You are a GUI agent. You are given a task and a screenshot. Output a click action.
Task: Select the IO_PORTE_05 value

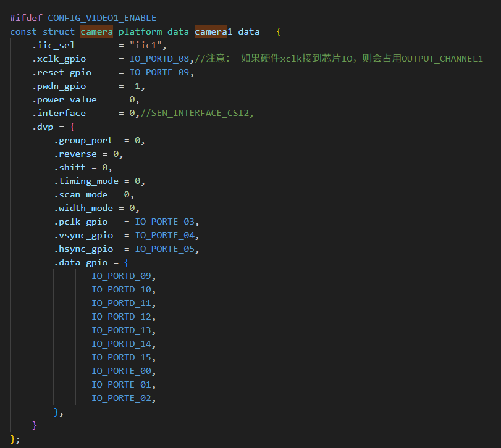point(164,249)
